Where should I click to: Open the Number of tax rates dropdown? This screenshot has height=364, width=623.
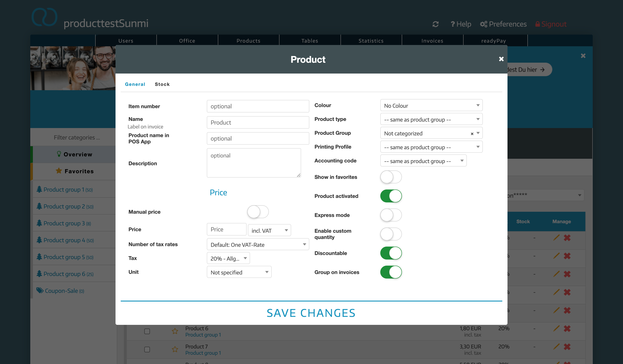[x=258, y=244]
